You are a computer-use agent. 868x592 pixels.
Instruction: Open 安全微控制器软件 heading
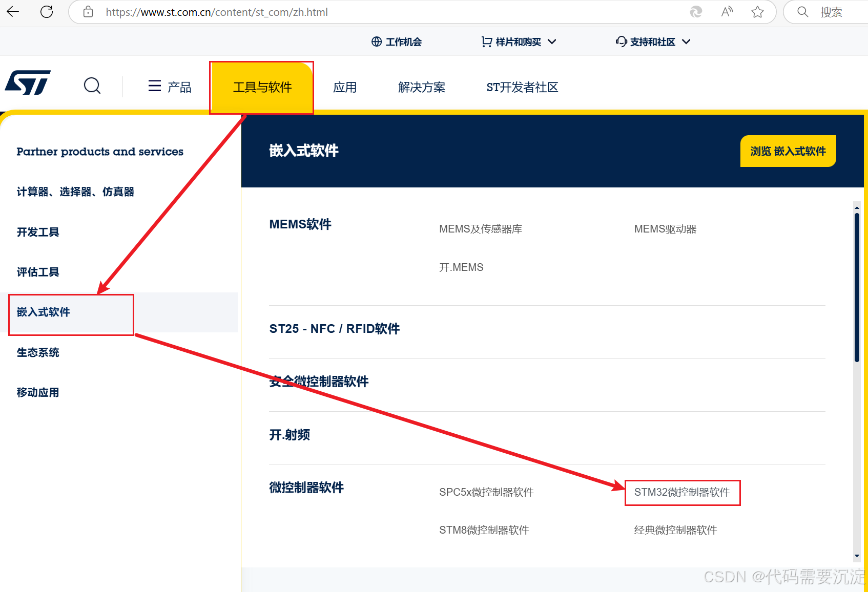319,382
